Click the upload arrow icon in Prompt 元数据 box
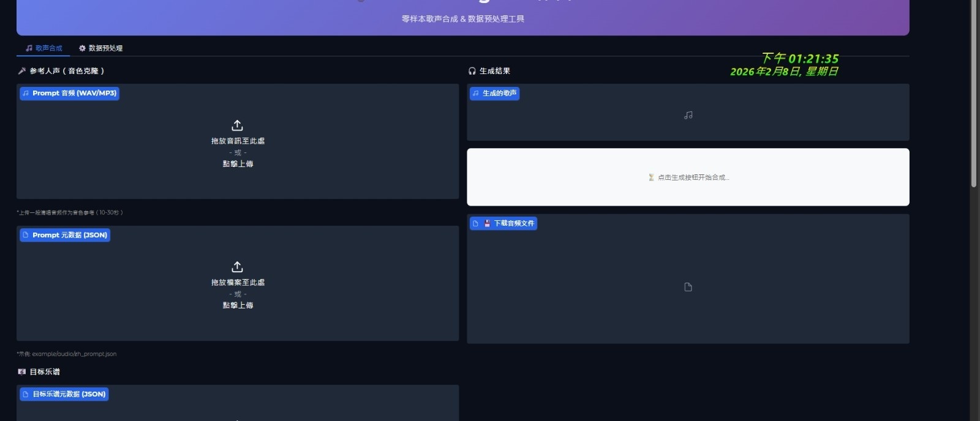The image size is (980, 421). coord(238,267)
